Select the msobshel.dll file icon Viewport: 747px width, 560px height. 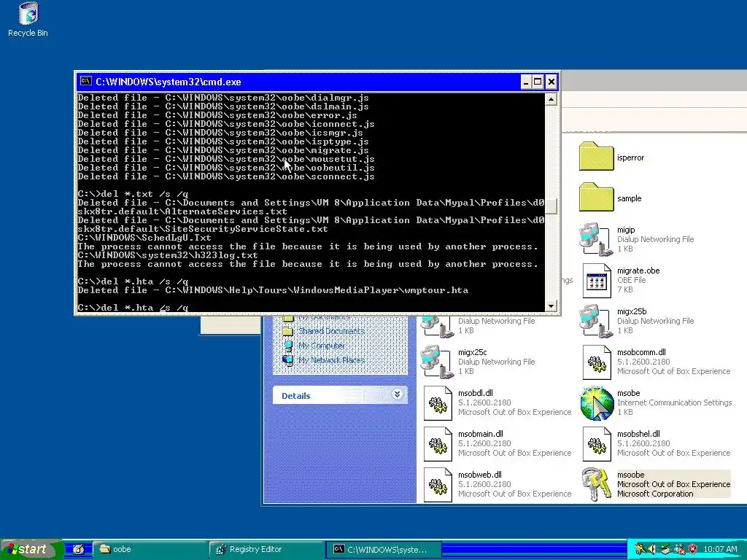point(597,444)
